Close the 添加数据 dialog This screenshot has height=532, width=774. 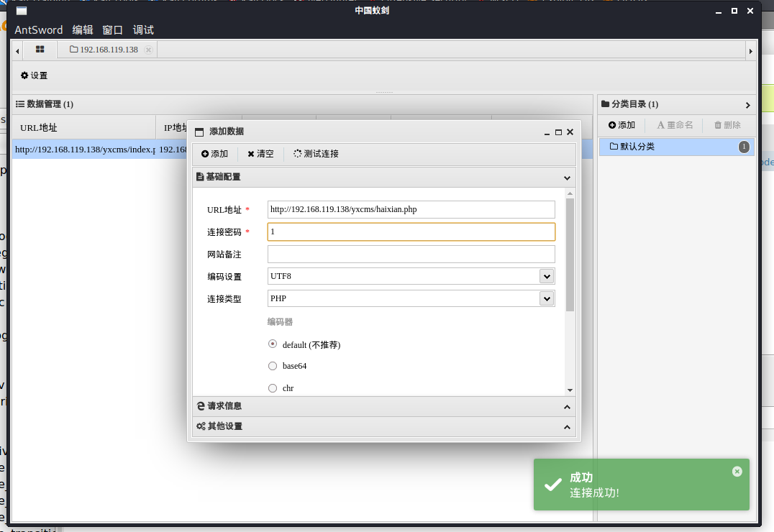tap(570, 132)
